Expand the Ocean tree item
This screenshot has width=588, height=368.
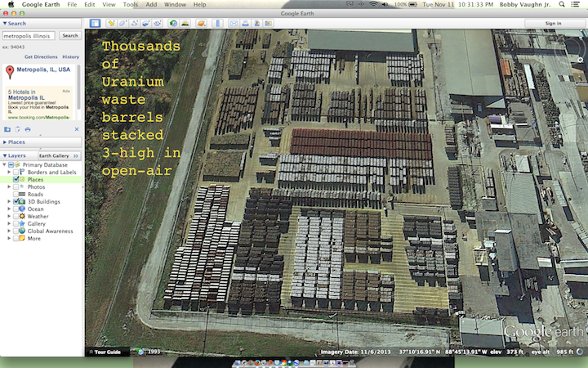point(9,209)
